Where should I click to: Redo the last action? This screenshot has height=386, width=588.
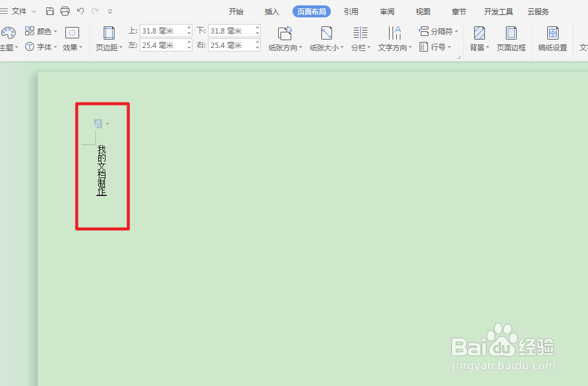95,10
